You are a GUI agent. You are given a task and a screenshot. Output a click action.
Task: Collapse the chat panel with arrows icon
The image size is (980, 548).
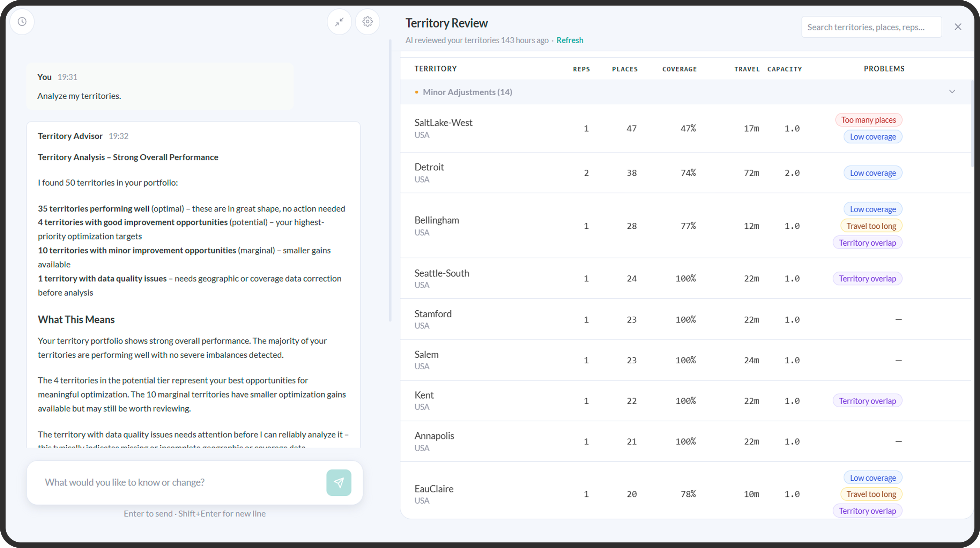(339, 22)
